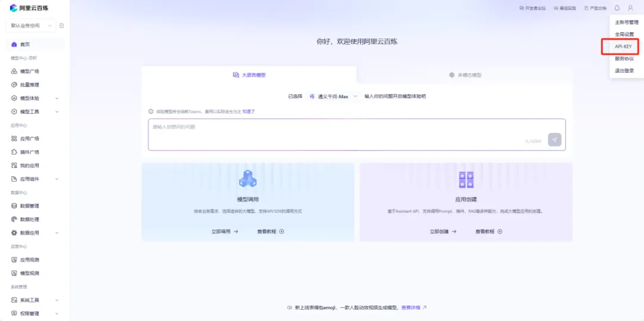The image size is (644, 321).
Task: Click the 首页 home icon in sidebar
Action: click(14, 44)
